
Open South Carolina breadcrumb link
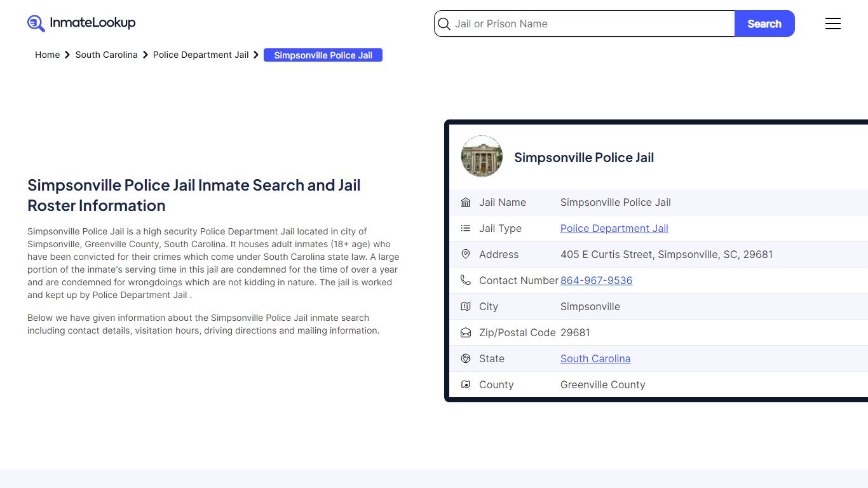coord(106,55)
